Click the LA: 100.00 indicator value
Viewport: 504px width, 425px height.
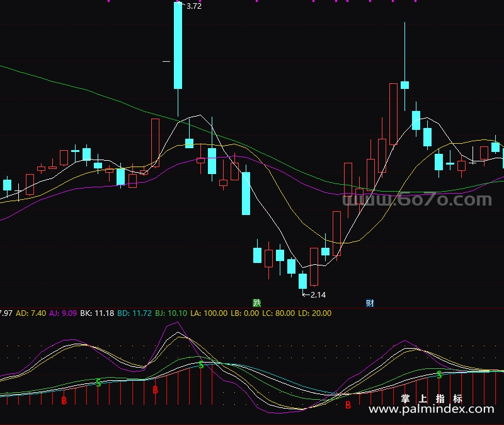click(x=209, y=313)
